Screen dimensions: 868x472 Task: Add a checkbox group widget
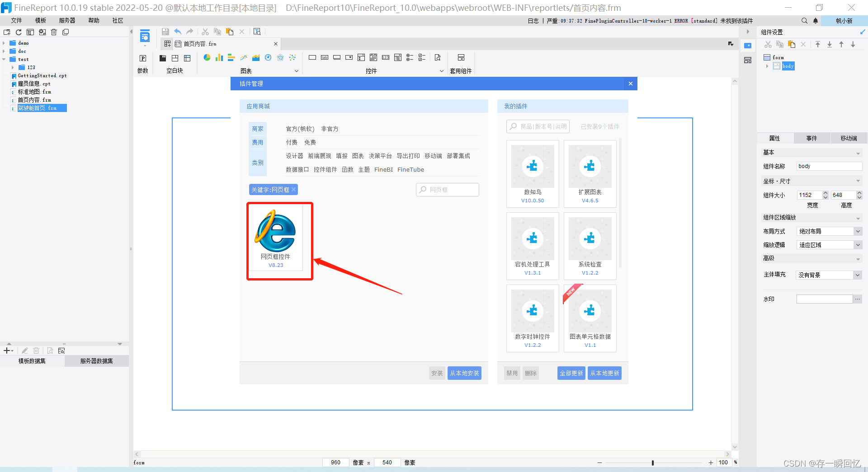click(x=422, y=57)
